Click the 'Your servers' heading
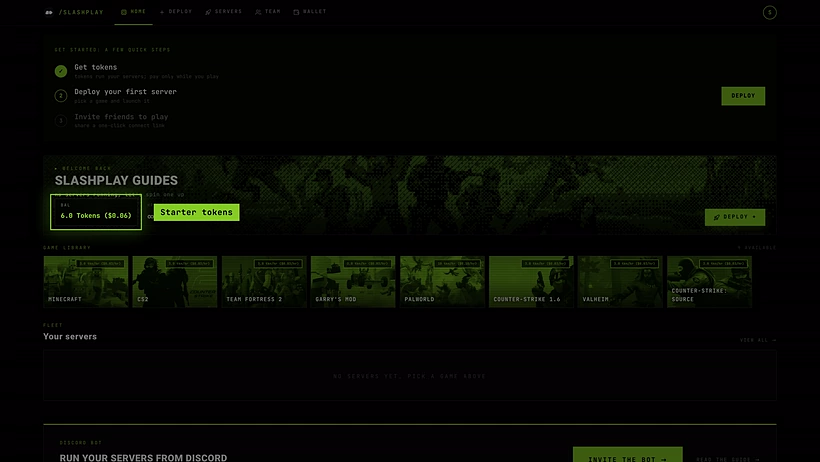 [x=70, y=336]
